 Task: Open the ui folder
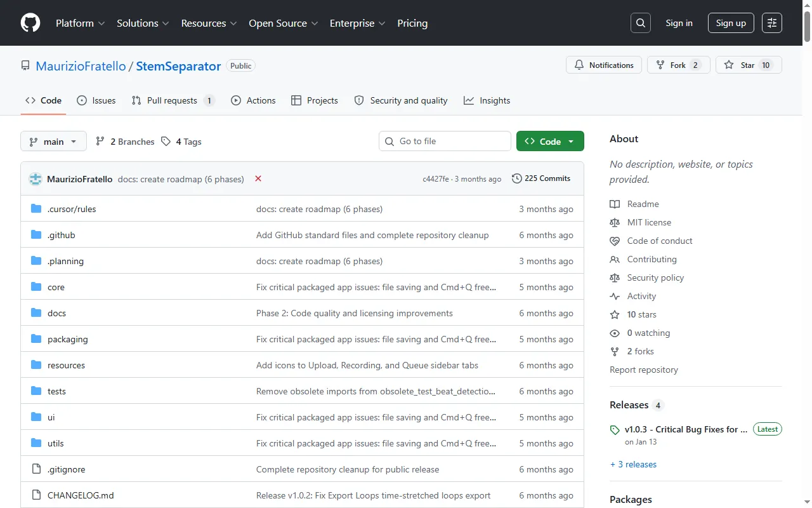(x=51, y=417)
